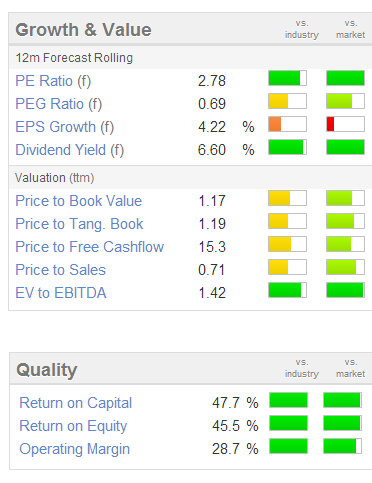The image size is (372, 483).
Task: Click Operating Margin vs. market bar
Action: (342, 446)
